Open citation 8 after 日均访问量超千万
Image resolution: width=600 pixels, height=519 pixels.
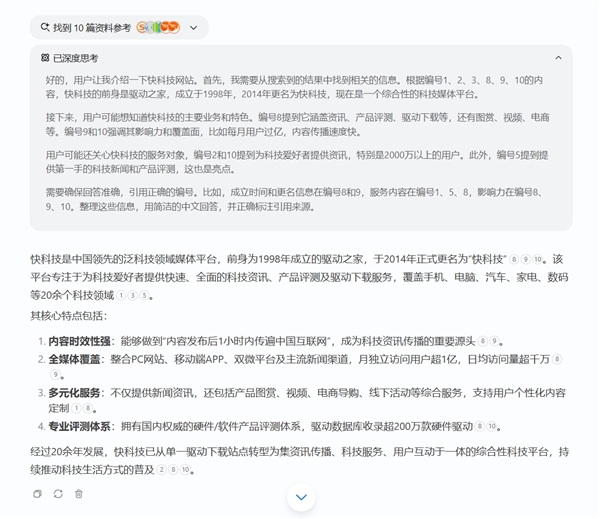click(x=557, y=359)
